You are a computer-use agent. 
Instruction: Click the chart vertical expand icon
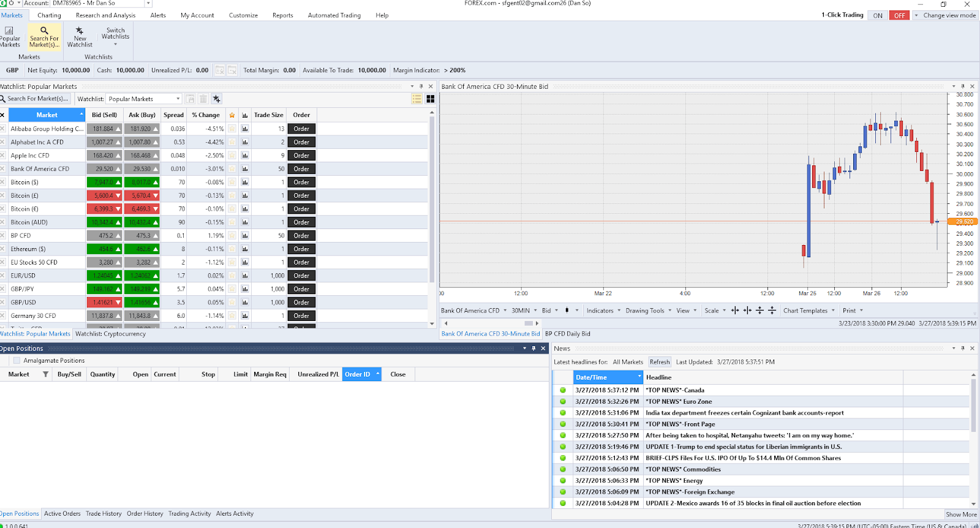pyautogui.click(x=759, y=311)
